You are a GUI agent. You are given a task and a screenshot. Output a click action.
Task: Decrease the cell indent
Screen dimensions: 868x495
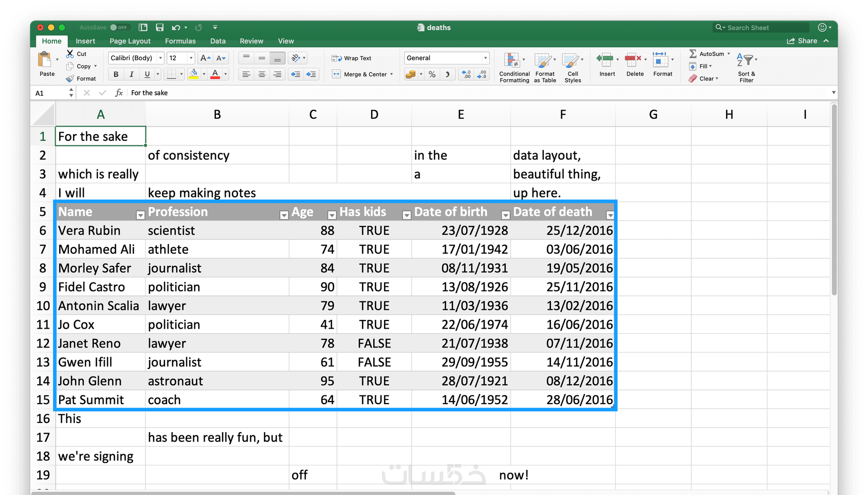tap(296, 75)
